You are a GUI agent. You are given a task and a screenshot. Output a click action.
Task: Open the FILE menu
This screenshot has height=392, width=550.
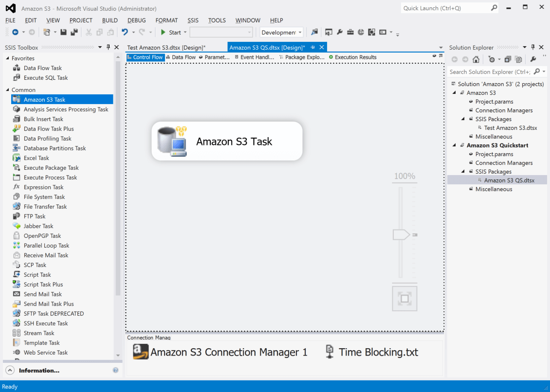pos(11,20)
